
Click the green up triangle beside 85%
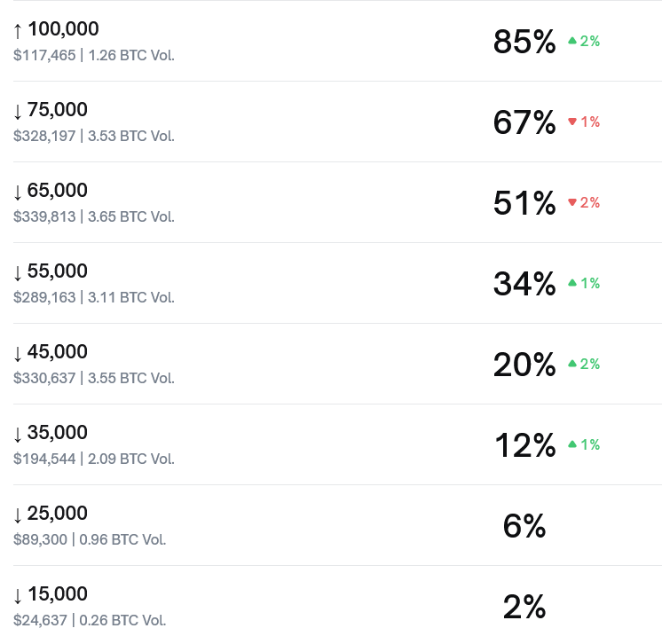[x=572, y=41]
